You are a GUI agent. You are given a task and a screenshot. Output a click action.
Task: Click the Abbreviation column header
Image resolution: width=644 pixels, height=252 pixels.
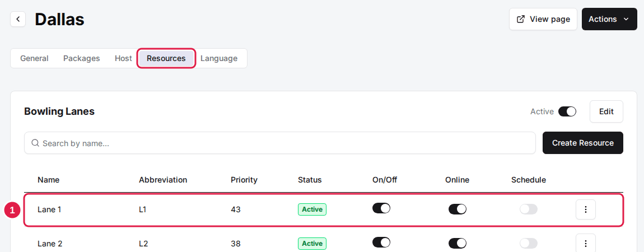tap(163, 180)
